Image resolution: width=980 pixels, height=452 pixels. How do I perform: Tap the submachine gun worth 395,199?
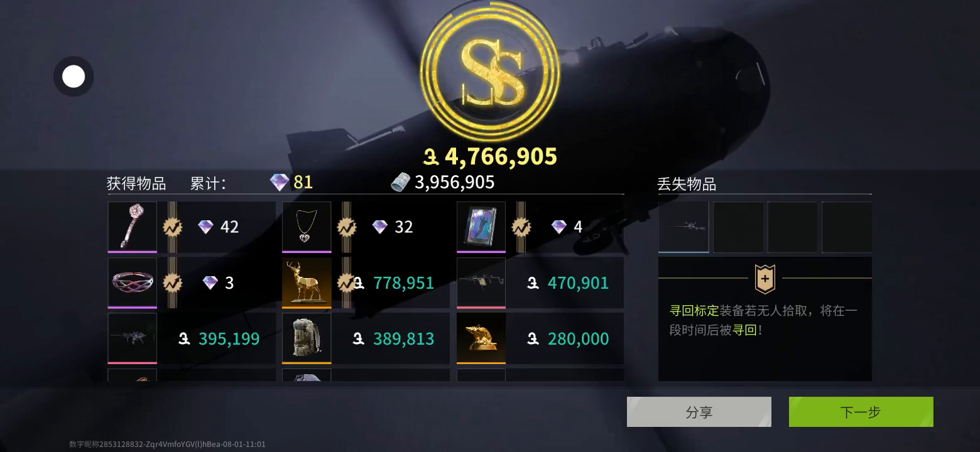point(133,338)
